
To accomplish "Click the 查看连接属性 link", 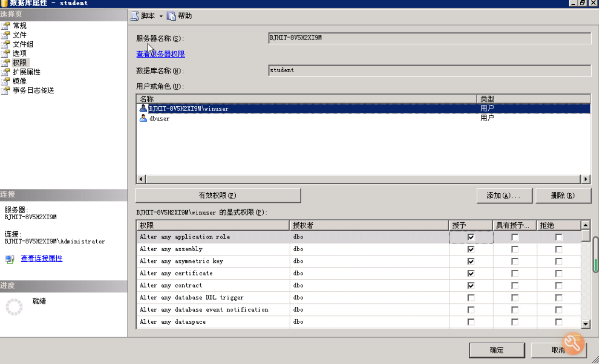I will click(41, 258).
